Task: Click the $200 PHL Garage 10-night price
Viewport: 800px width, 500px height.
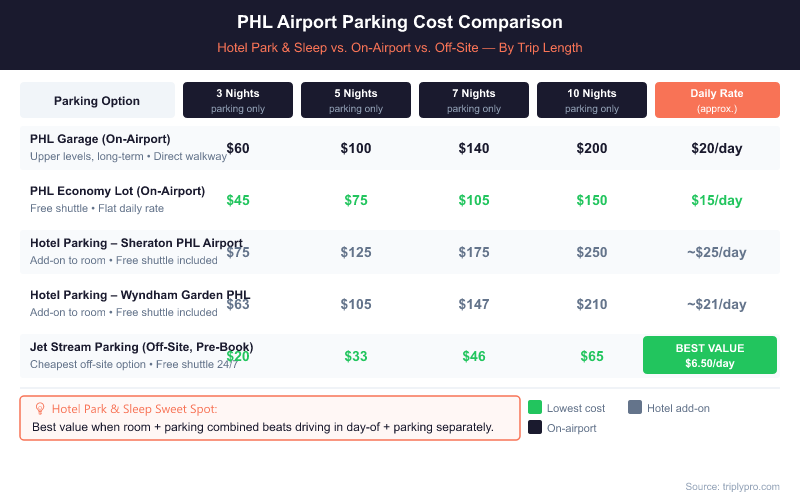Action: pyautogui.click(x=592, y=148)
